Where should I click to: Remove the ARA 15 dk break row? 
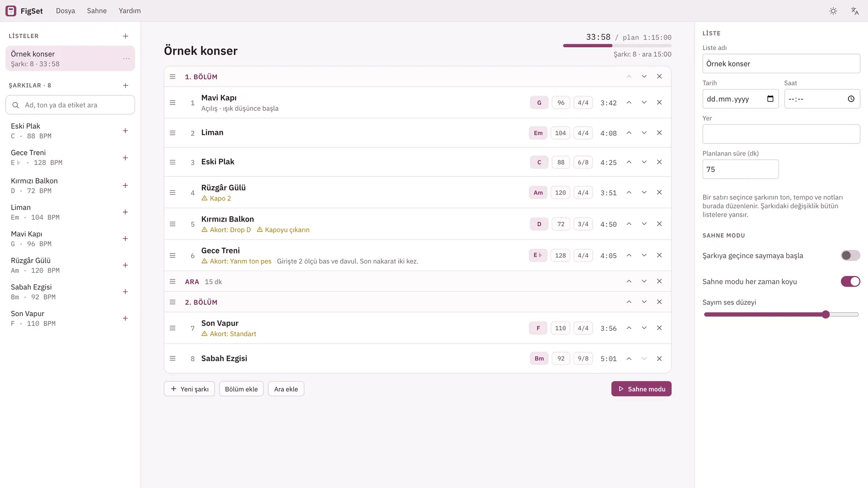click(x=659, y=281)
